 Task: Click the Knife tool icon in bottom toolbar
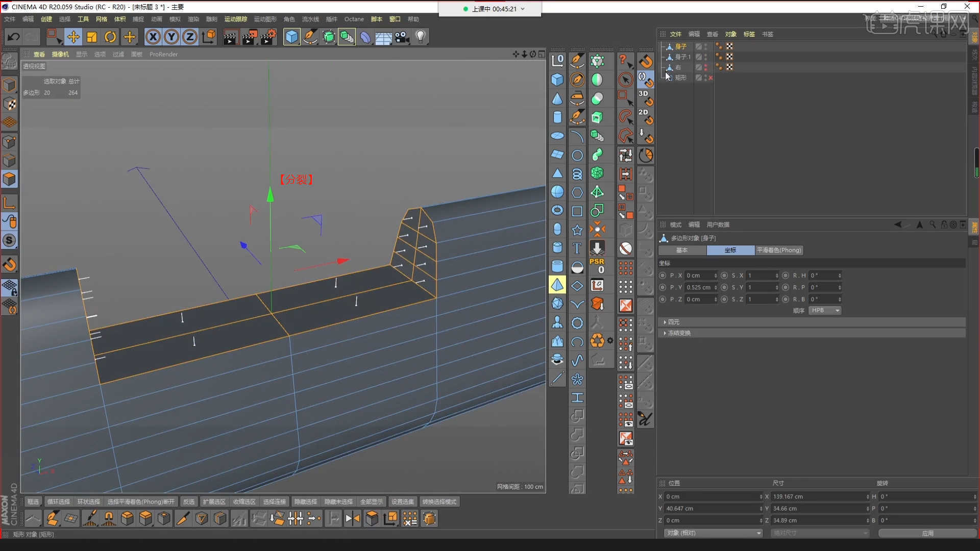pos(182,518)
